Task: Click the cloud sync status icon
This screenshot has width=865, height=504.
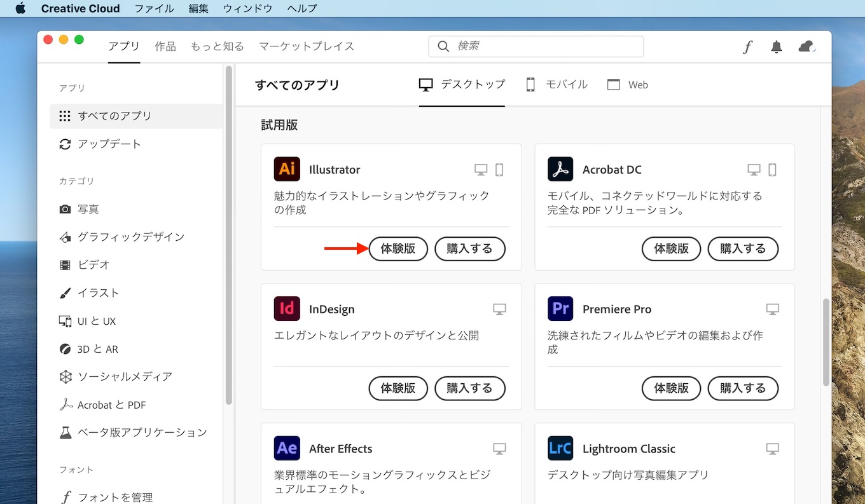Action: point(807,46)
